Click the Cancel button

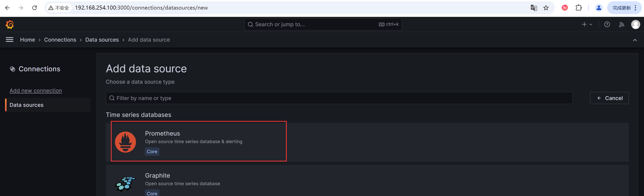tap(609, 98)
